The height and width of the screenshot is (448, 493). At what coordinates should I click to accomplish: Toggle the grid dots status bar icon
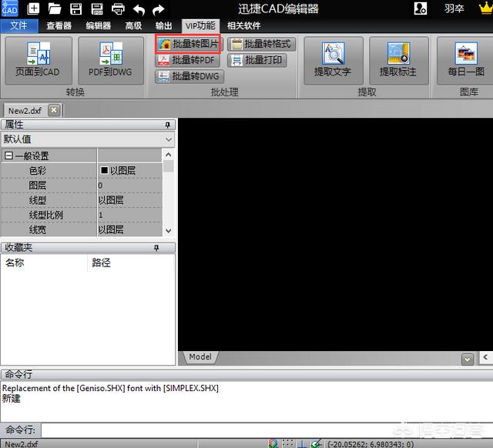287,443
